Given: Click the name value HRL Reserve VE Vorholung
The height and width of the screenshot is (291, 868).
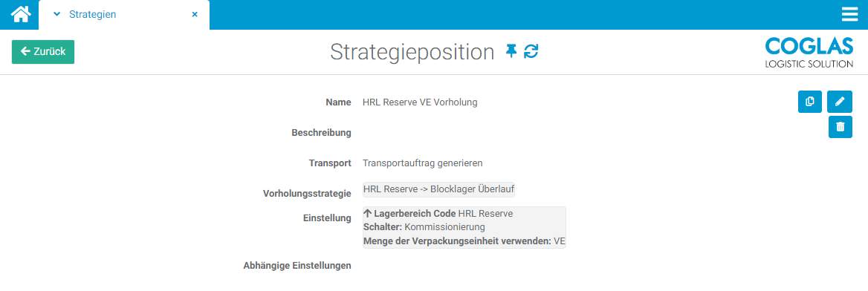Looking at the screenshot, I should [x=420, y=102].
